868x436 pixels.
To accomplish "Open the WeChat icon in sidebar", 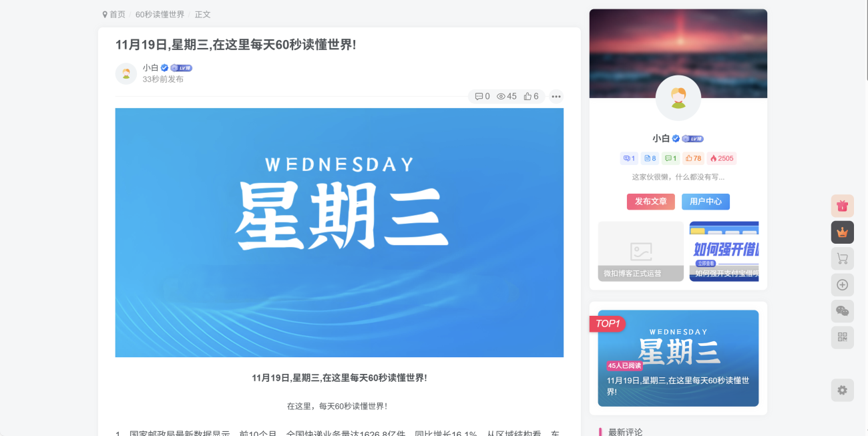I will pos(842,311).
